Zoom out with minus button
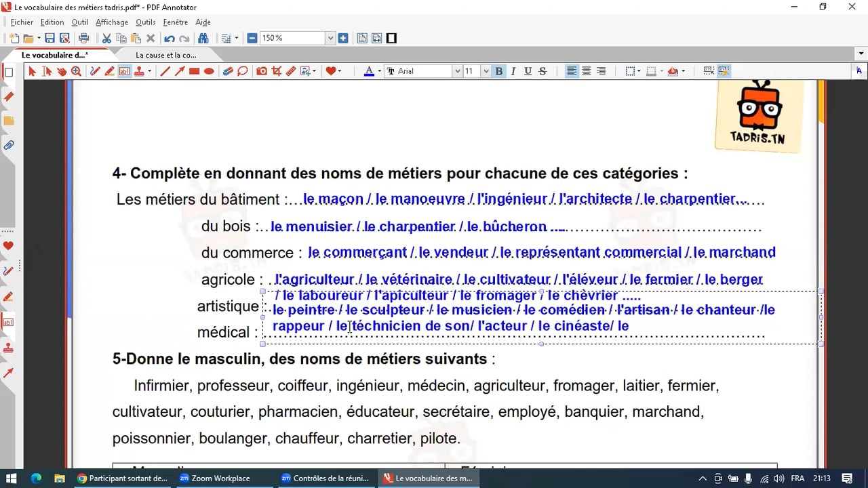Image resolution: width=868 pixels, height=488 pixels. pyautogui.click(x=252, y=39)
